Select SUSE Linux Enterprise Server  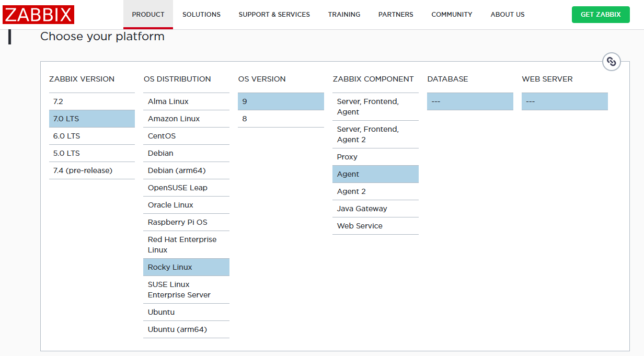click(x=187, y=290)
